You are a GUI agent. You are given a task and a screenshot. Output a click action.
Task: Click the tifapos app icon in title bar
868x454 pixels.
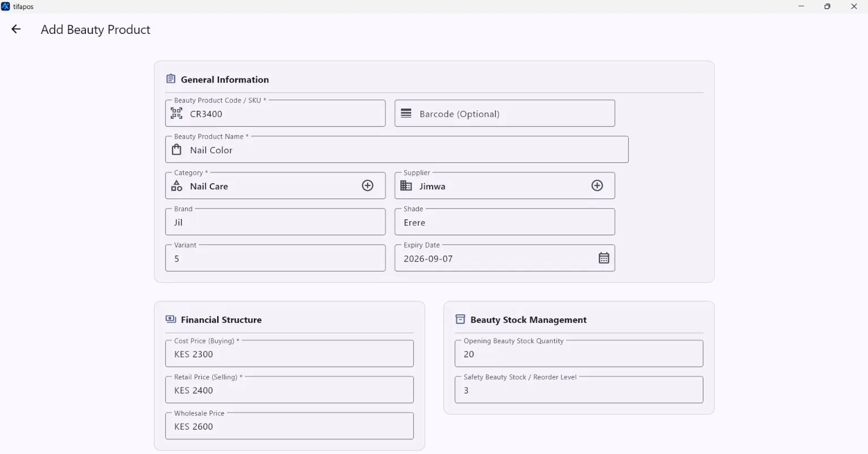6,6
